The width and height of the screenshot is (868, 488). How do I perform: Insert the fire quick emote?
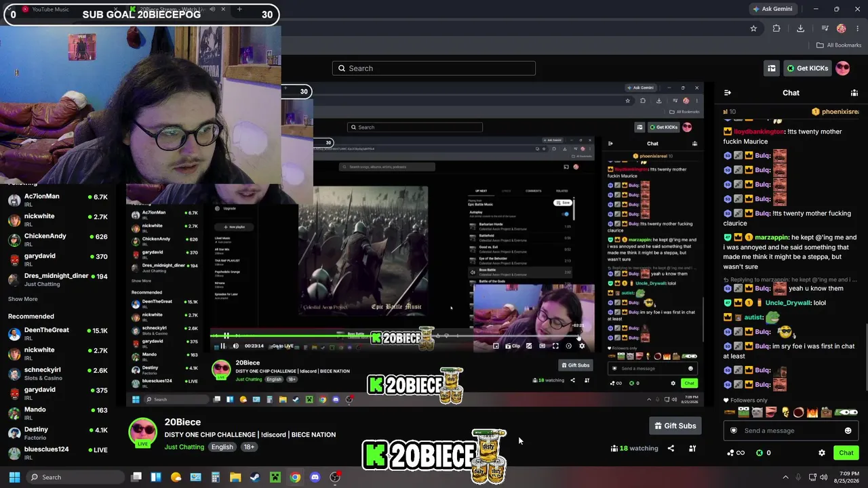point(812,412)
